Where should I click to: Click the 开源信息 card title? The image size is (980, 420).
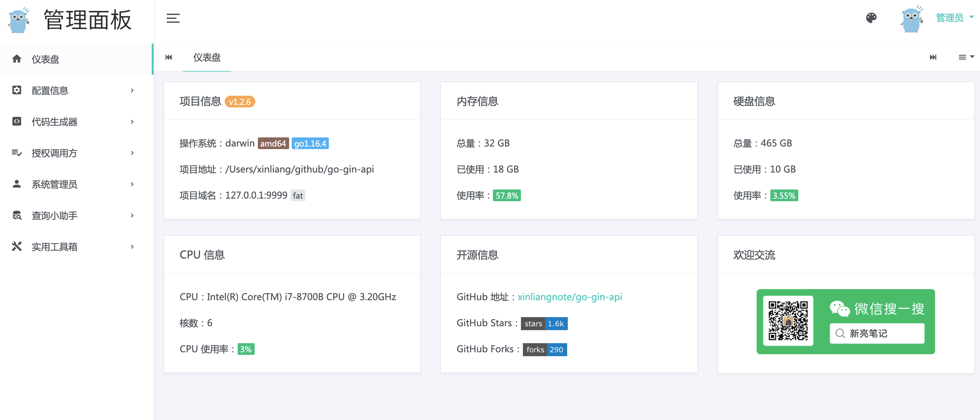pyautogui.click(x=477, y=255)
